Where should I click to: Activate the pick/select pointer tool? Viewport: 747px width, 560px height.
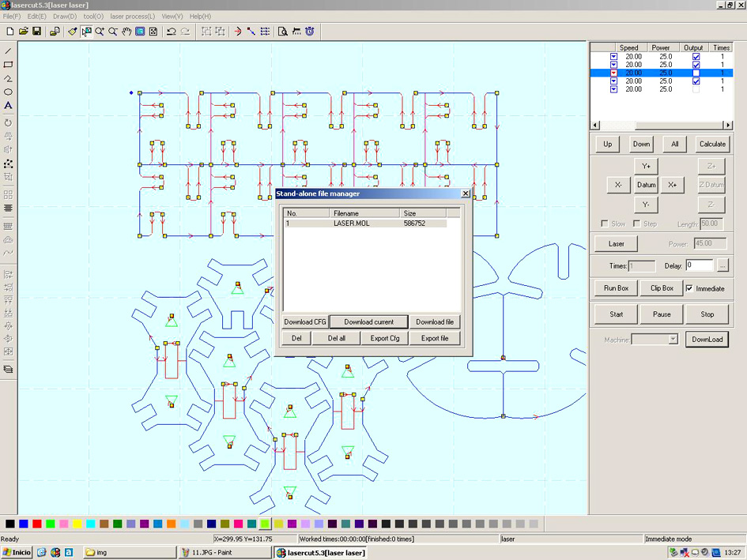[86, 32]
